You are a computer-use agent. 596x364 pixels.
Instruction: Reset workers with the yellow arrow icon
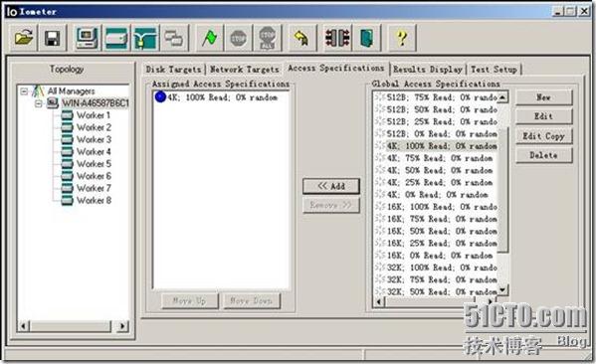pos(302,38)
